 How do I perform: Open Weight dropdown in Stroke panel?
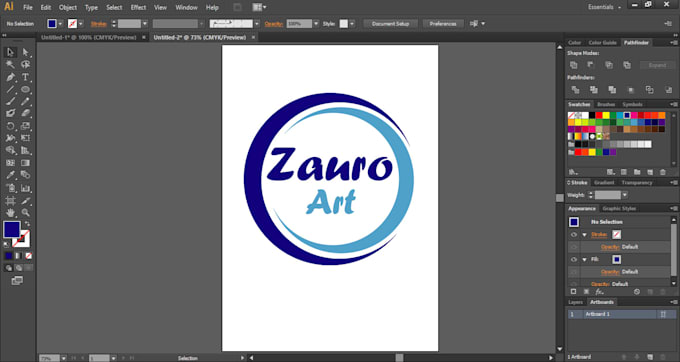tap(624, 195)
